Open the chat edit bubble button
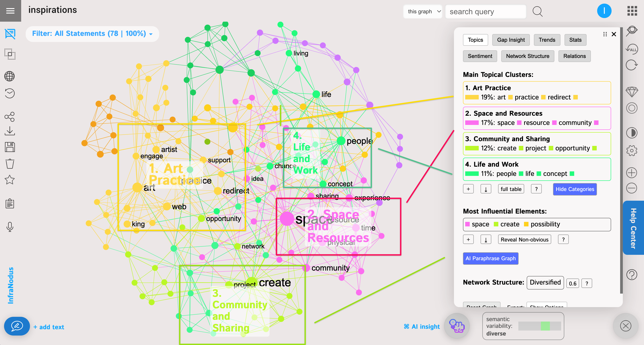This screenshot has height=345, width=644. (17, 326)
